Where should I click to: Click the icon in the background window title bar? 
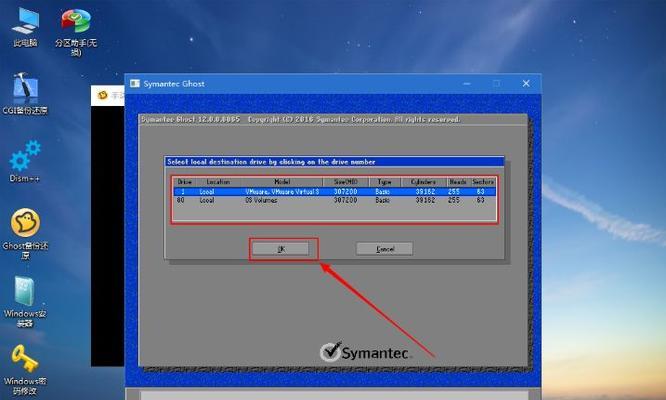click(x=102, y=95)
